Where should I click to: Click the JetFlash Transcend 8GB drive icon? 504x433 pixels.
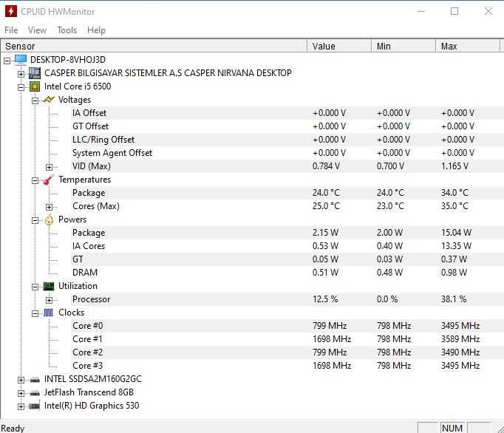point(35,393)
